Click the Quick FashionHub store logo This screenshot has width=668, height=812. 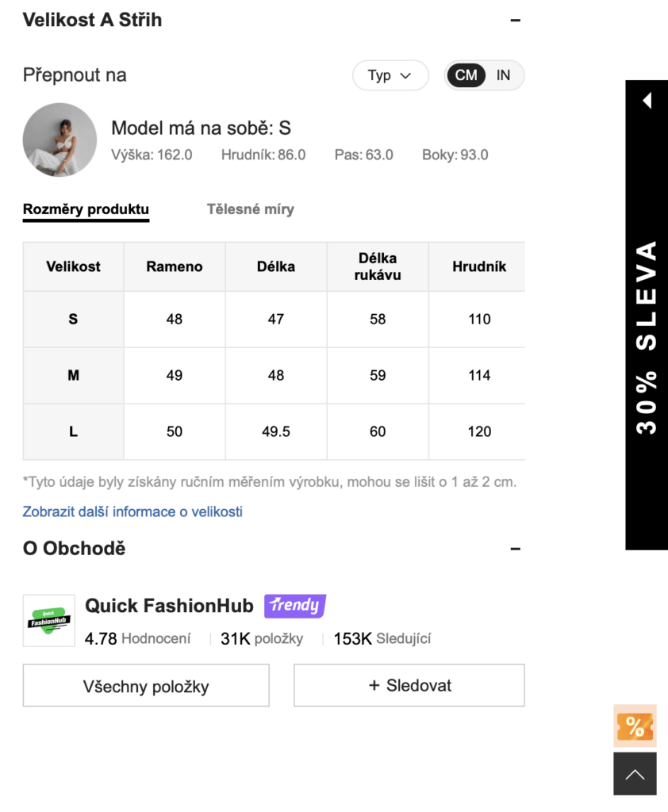(48, 620)
